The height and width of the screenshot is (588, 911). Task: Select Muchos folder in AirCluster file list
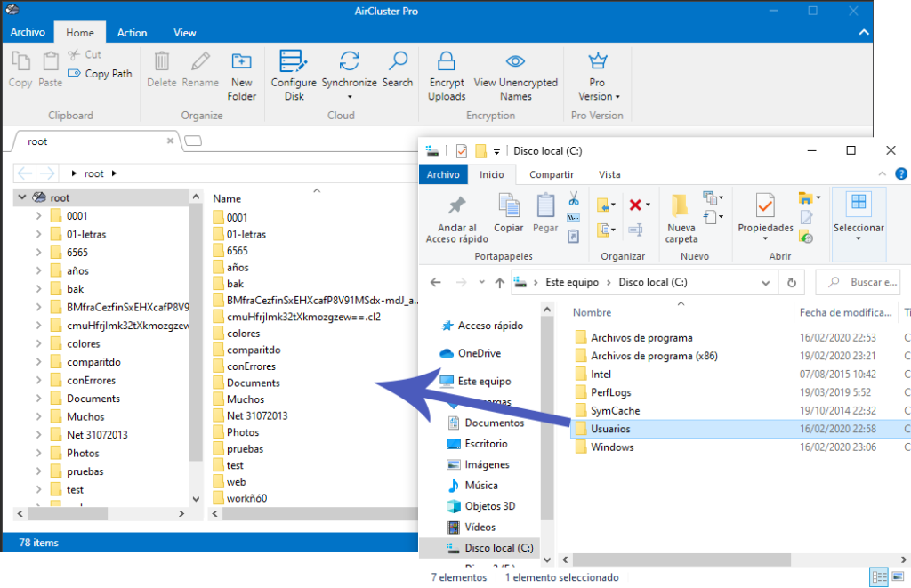pyautogui.click(x=246, y=399)
